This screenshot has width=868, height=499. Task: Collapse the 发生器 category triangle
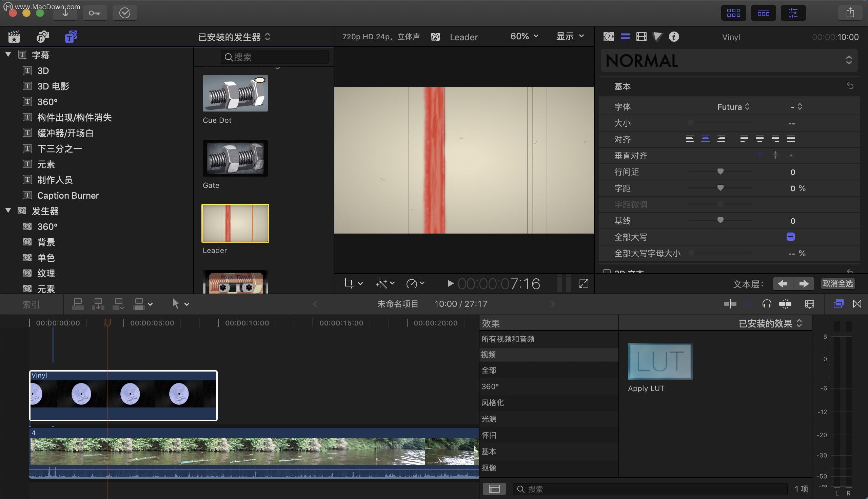pos(8,211)
